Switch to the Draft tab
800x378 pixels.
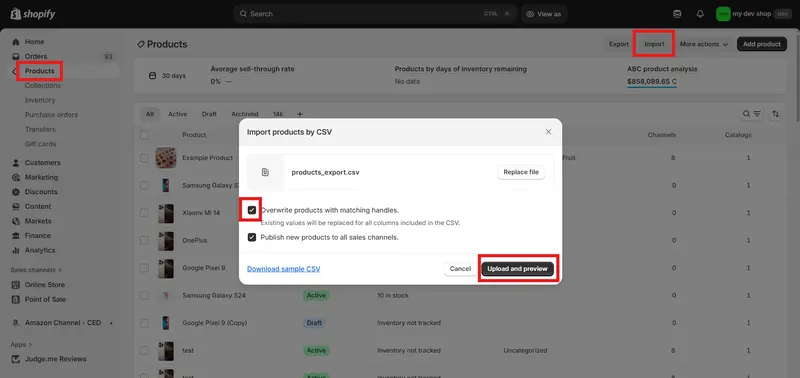pos(209,114)
